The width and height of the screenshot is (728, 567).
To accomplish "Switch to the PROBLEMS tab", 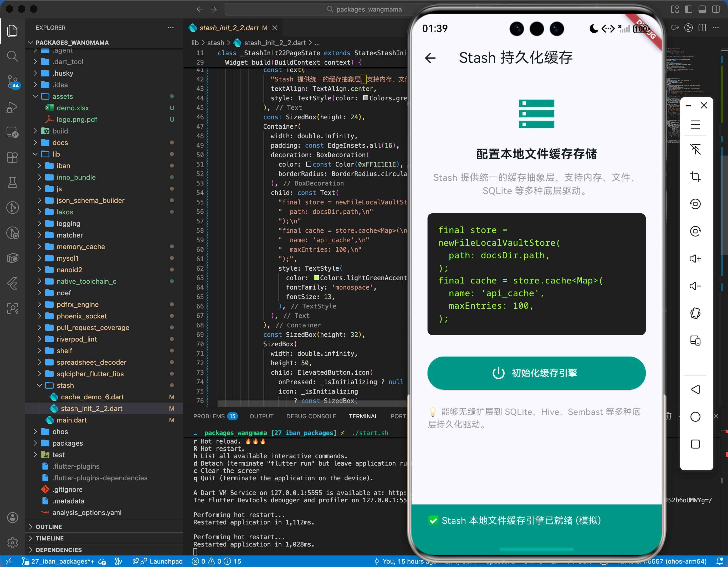I will [209, 416].
